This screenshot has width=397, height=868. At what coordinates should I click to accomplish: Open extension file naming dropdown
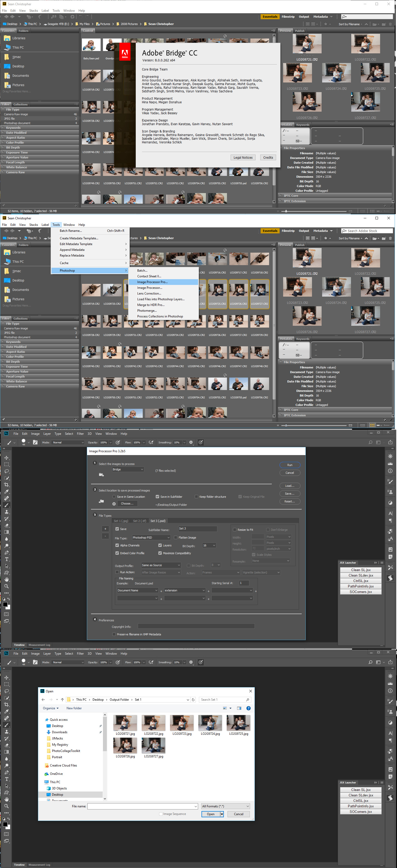[185, 590]
